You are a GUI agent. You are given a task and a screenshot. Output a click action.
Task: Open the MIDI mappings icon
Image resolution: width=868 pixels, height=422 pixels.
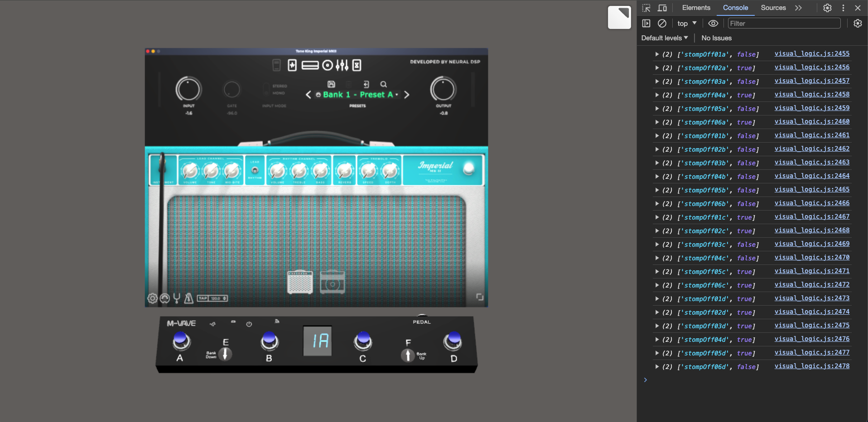(165, 298)
